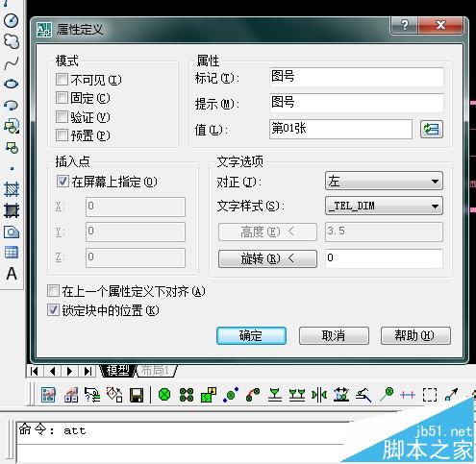Select the Point tool dot icon
476x464 pixels.
point(12,168)
